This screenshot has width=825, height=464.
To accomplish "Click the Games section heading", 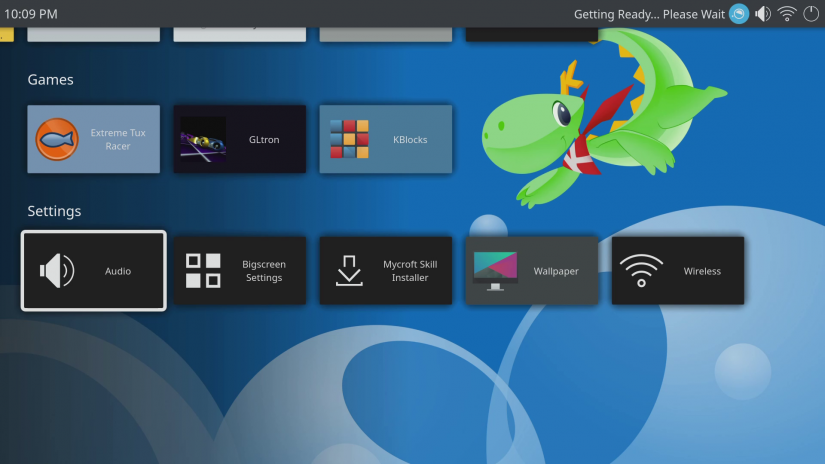I will (51, 79).
